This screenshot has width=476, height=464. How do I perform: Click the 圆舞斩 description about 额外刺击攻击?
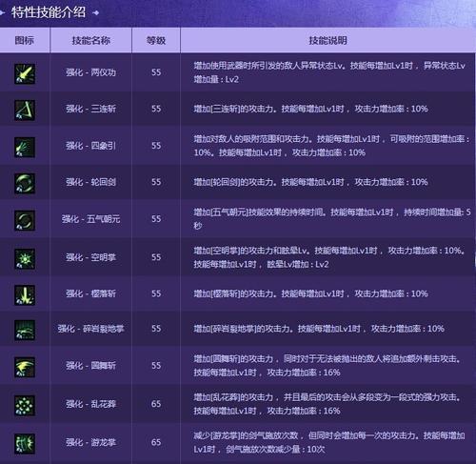tap(327, 366)
